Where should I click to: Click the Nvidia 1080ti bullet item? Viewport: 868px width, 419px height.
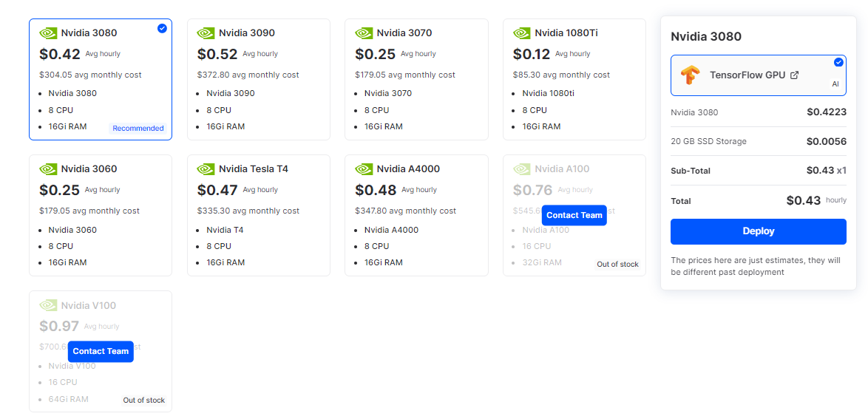pyautogui.click(x=549, y=93)
